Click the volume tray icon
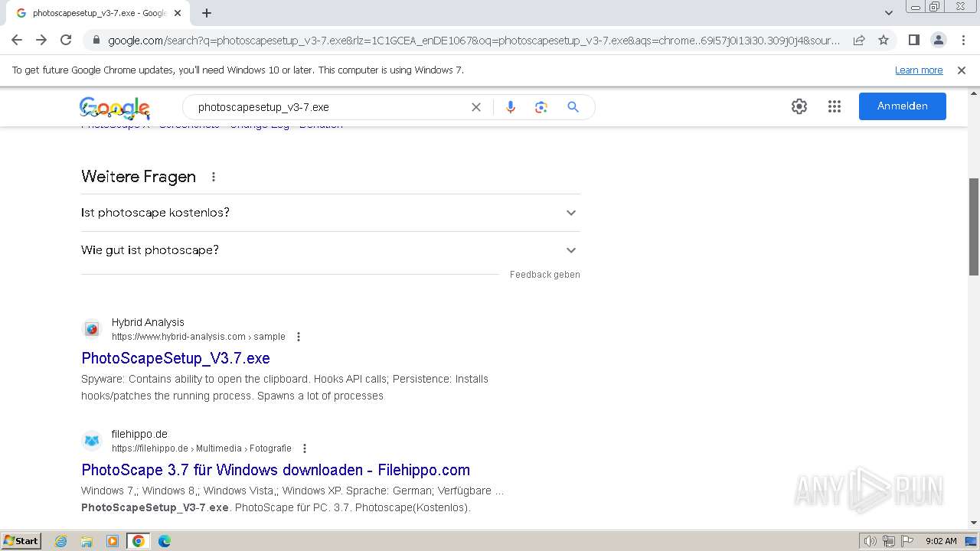 (871, 541)
